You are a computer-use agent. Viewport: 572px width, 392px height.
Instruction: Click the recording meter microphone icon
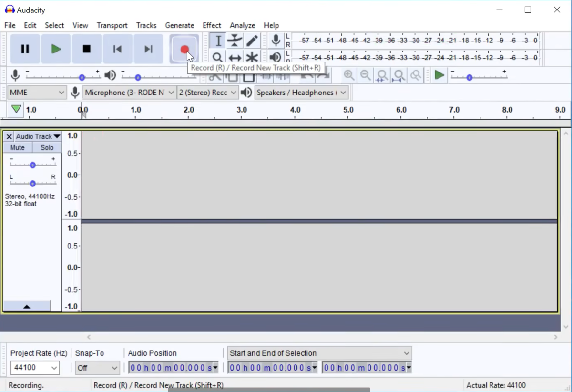point(276,41)
